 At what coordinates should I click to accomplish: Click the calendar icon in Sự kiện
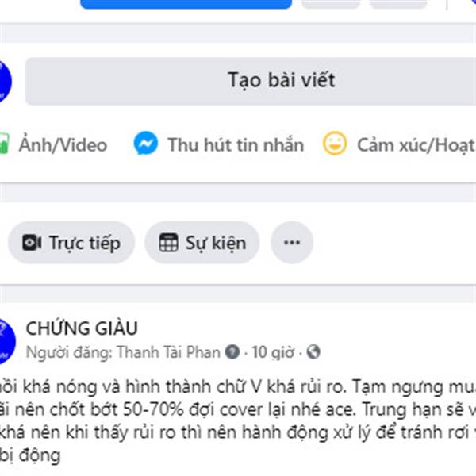168,243
